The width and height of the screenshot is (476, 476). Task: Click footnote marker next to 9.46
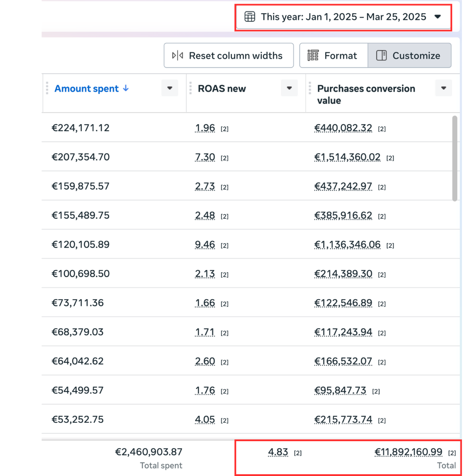[x=224, y=246]
